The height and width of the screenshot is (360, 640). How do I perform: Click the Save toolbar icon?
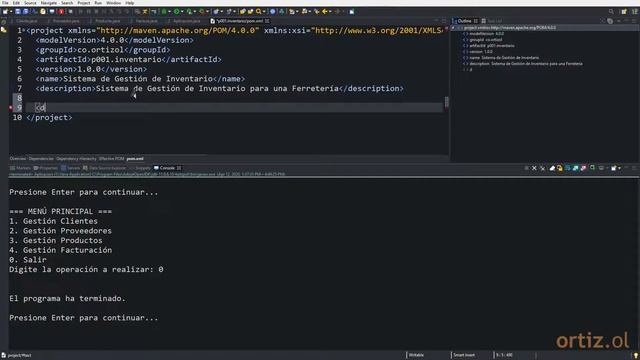18,11
